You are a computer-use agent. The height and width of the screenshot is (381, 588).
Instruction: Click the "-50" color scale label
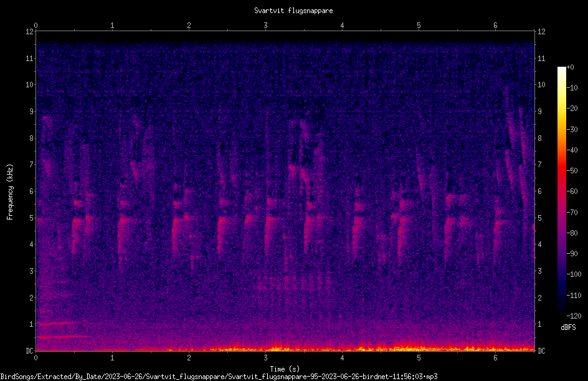[x=572, y=171]
